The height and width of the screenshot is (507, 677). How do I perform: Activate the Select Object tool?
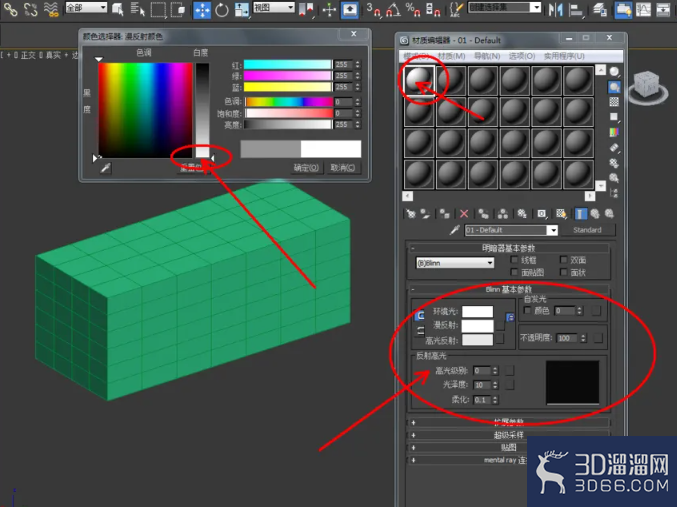coord(118,9)
